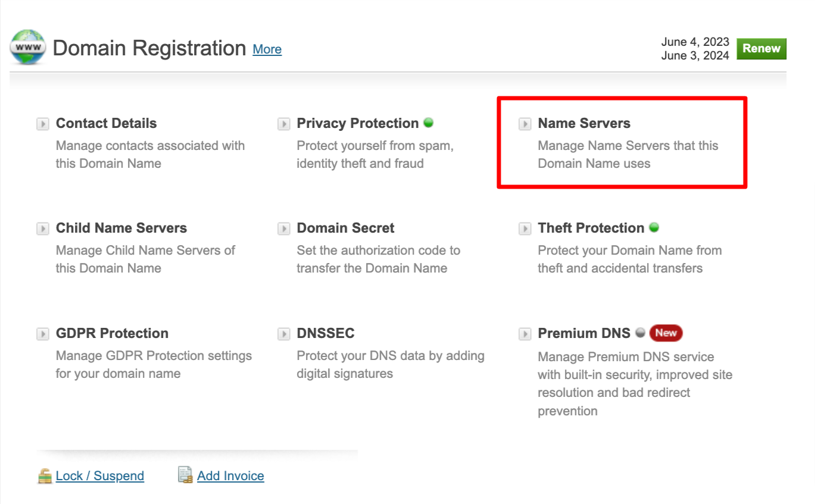
Task: Open the DNSSEC section heading
Action: point(326,333)
